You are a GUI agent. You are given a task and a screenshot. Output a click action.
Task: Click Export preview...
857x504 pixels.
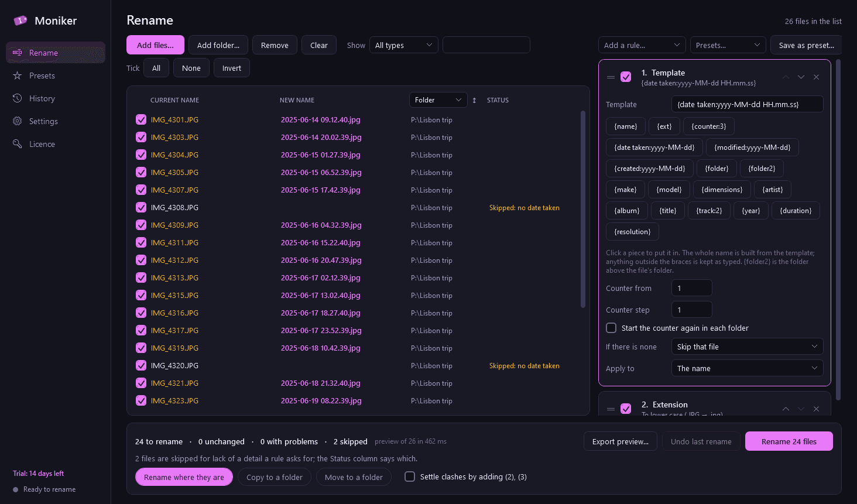click(621, 441)
